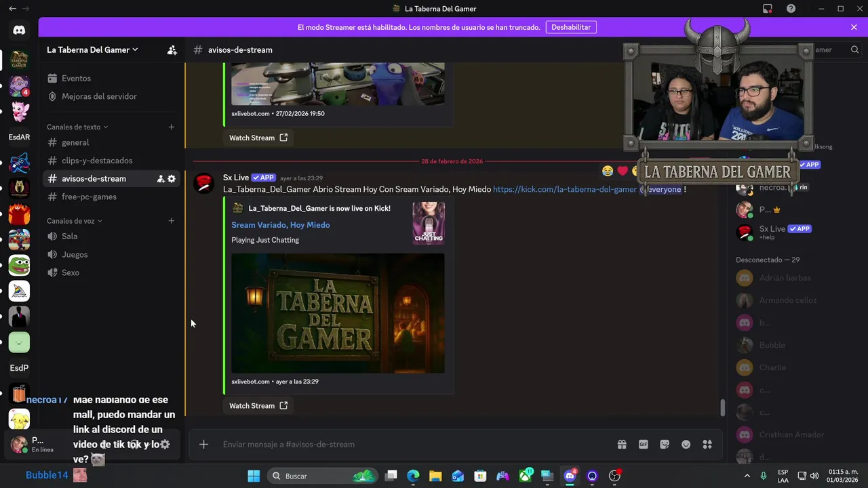Open Windows Start menu
868x488 pixels.
point(254,476)
